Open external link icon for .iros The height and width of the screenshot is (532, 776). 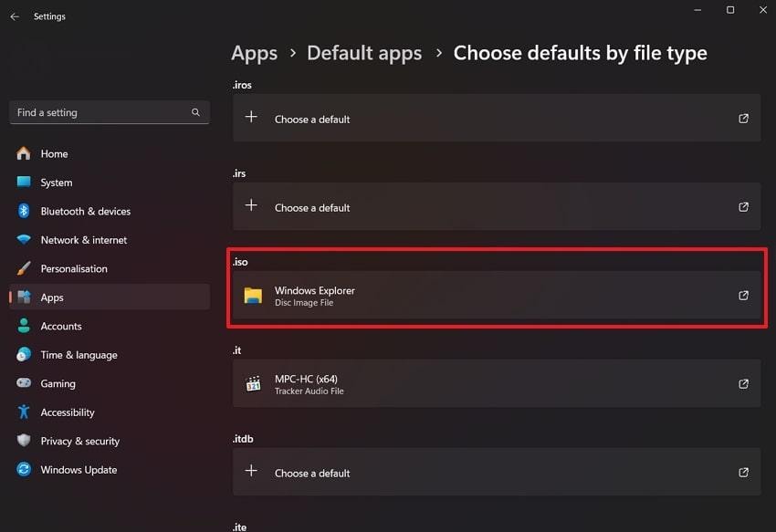(743, 119)
